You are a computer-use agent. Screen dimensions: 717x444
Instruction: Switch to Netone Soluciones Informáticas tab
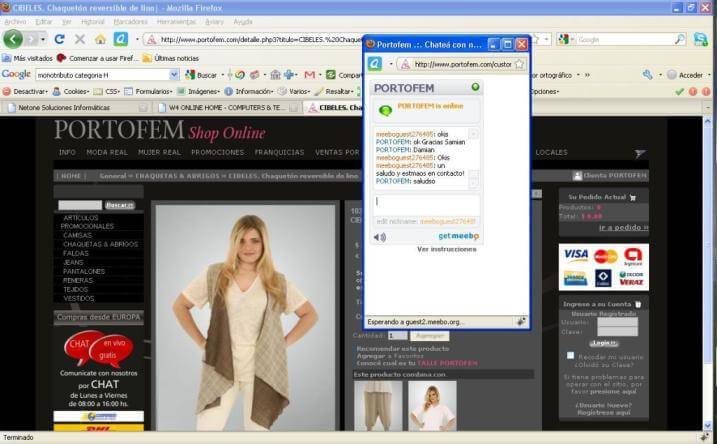[x=75, y=107]
